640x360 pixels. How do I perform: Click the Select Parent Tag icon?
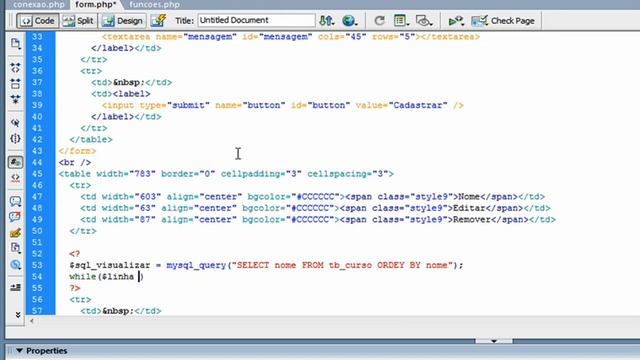pos(15,122)
